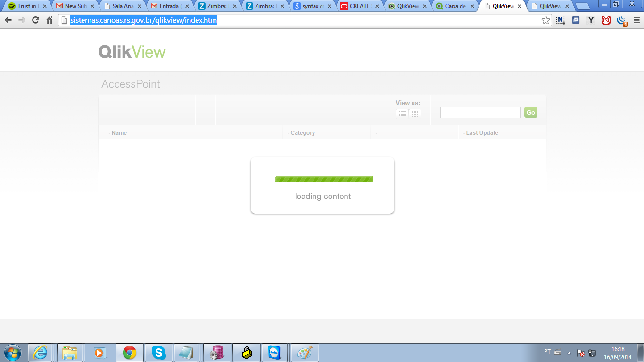Screen dimensions: 644x362
Task: Click the N screenshot extension icon
Action: click(x=561, y=20)
